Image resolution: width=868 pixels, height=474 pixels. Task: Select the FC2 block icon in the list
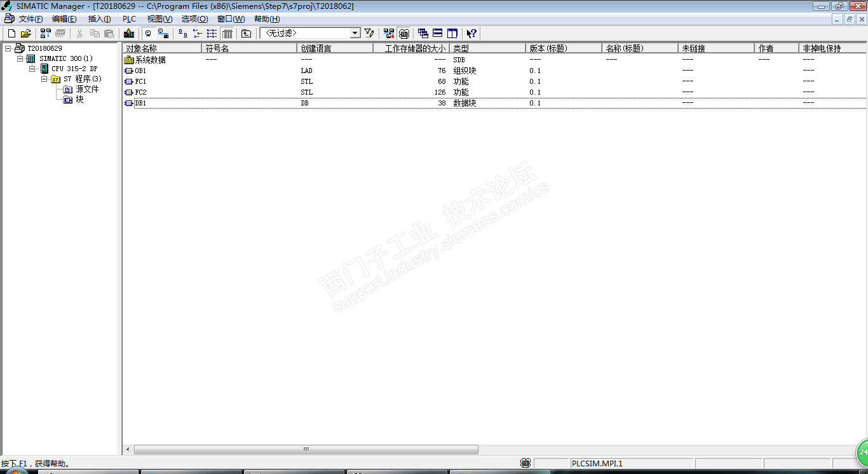click(129, 92)
